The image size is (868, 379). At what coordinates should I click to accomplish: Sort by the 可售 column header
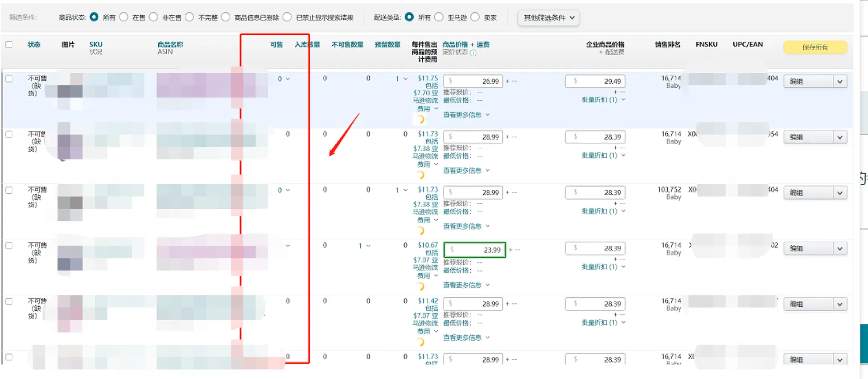point(276,44)
